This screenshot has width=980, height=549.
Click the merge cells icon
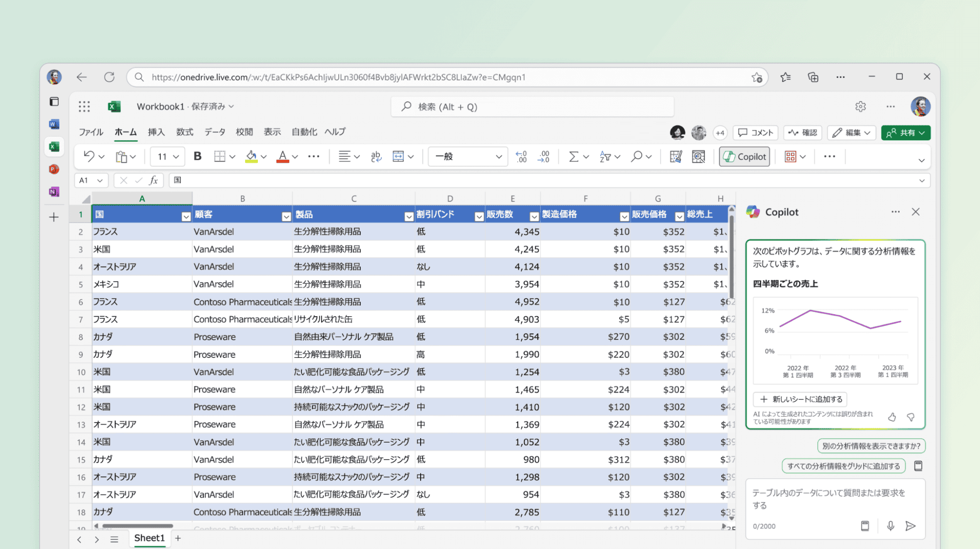pyautogui.click(x=398, y=156)
